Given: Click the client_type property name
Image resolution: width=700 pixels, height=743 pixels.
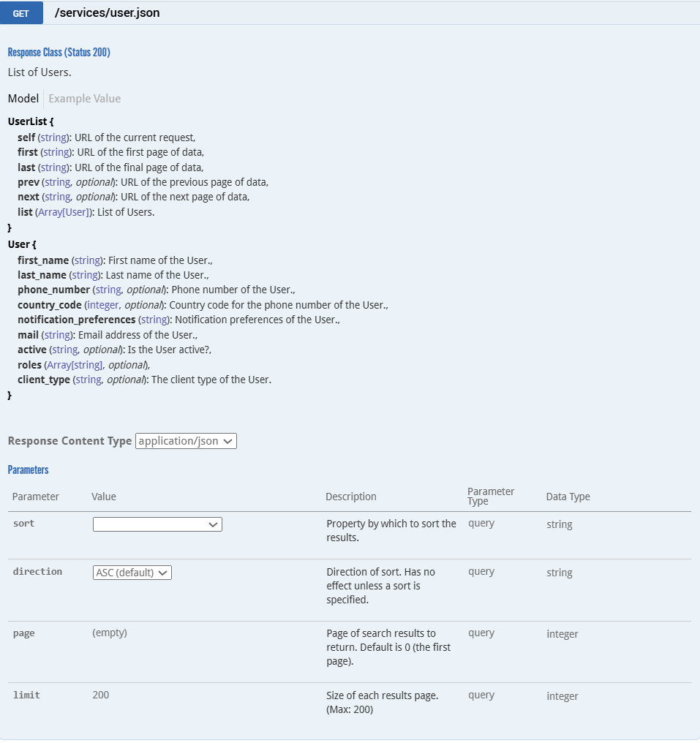Looking at the screenshot, I should tap(44, 380).
